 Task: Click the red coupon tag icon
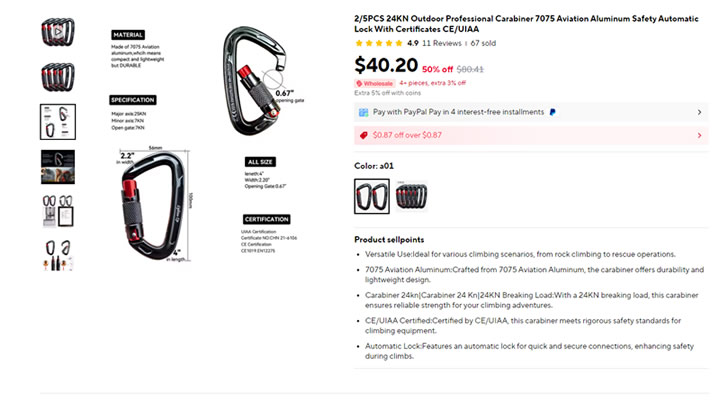(x=363, y=135)
